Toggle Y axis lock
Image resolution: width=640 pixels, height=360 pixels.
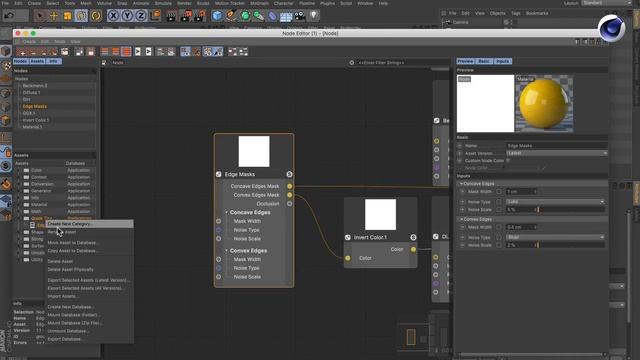(127, 16)
